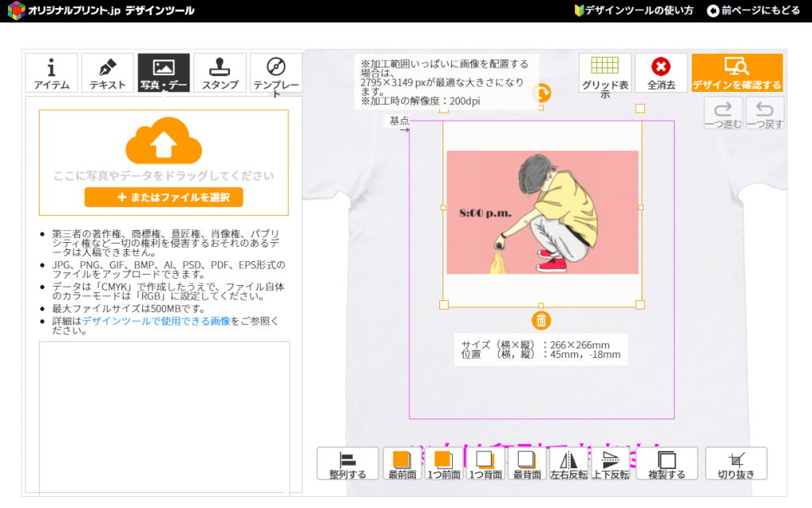
Task: Toggle グリッド表示 grid icon
Action: [x=605, y=73]
